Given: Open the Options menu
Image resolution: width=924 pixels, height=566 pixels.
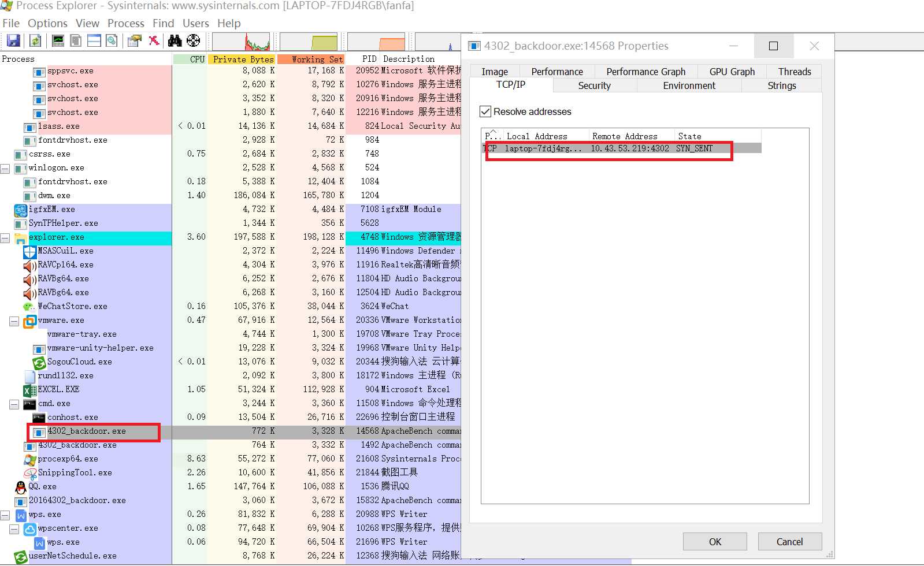Looking at the screenshot, I should pyautogui.click(x=47, y=23).
